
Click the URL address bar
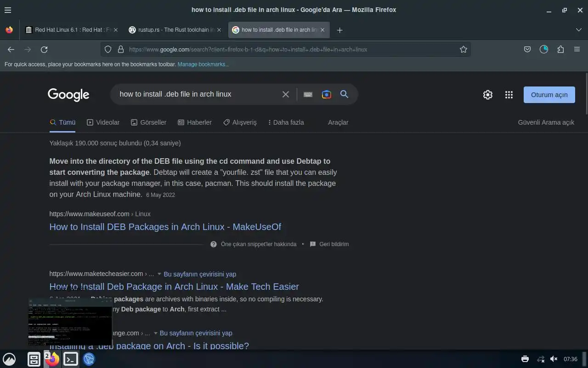285,49
